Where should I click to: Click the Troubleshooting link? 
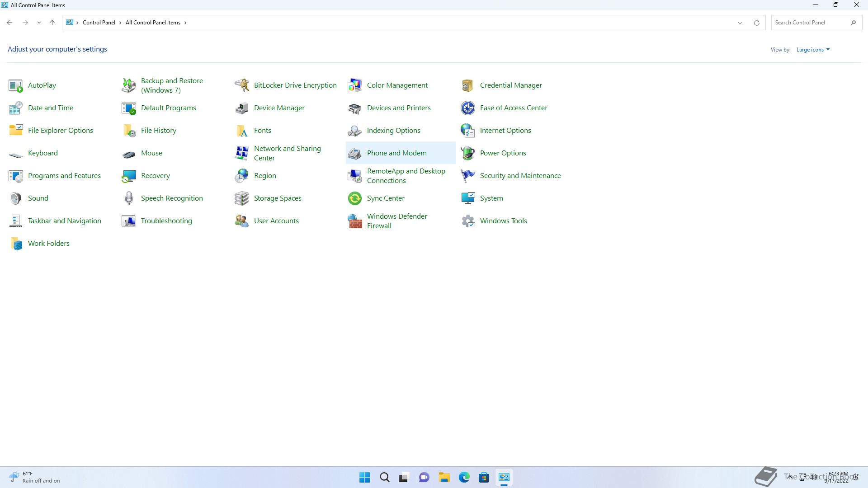(166, 221)
